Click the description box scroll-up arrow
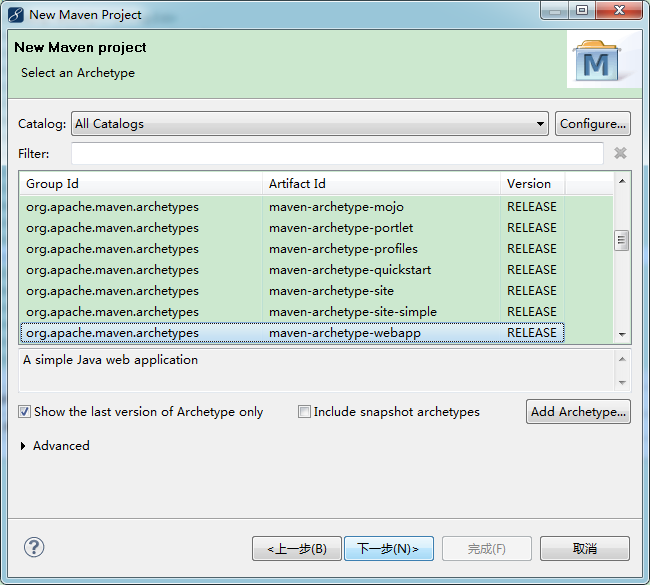Viewport: 650px width, 585px height. [x=622, y=359]
